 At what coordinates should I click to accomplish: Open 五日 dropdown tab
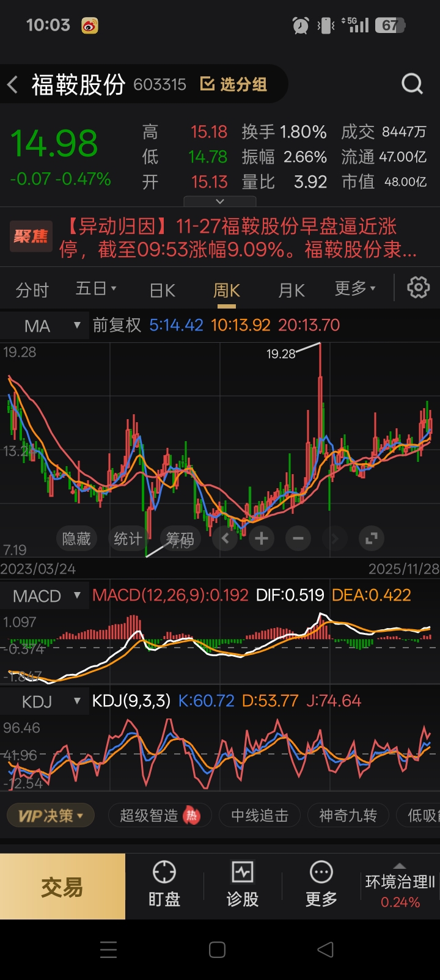96,288
